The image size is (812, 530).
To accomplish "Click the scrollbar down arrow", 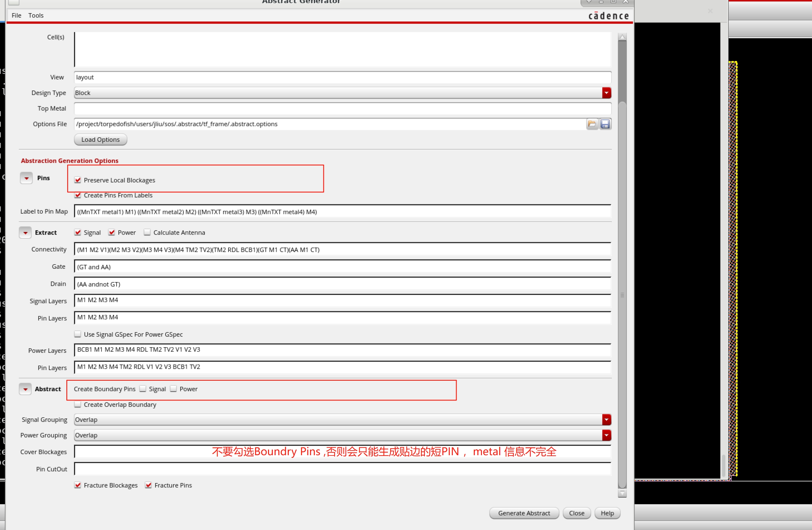I will tap(622, 494).
